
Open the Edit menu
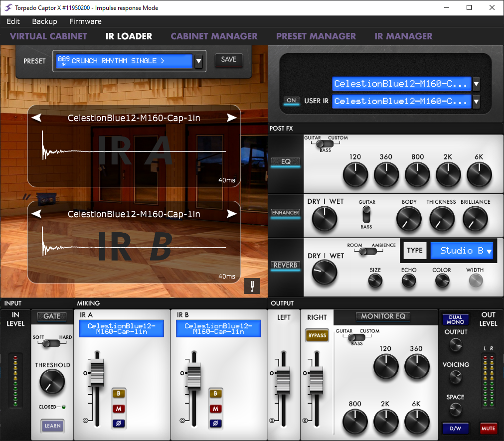tap(13, 21)
